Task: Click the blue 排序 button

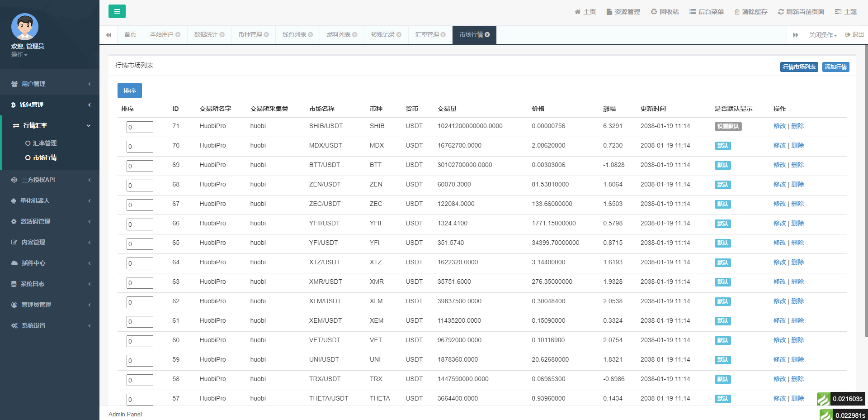Action: 130,91
